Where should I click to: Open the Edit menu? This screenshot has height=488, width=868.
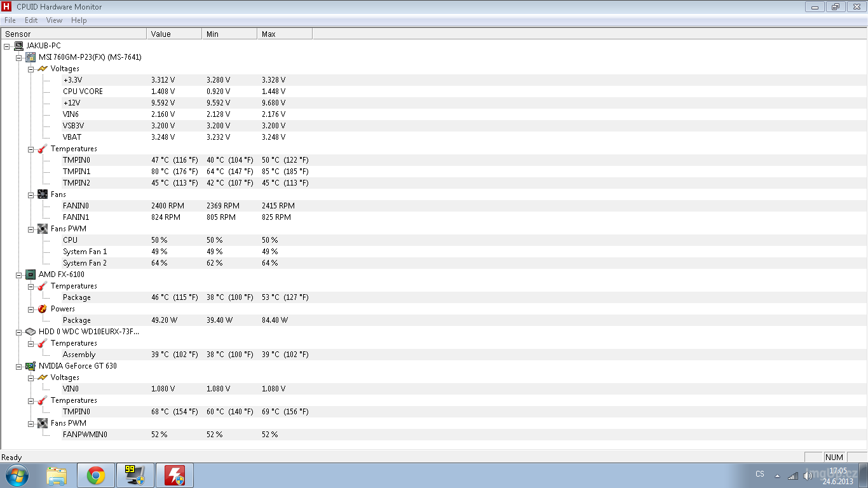(31, 20)
